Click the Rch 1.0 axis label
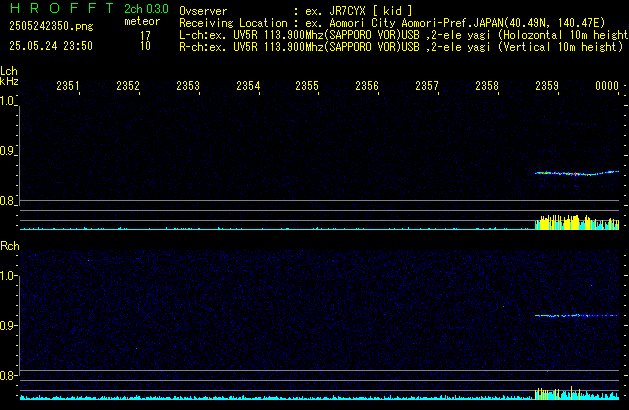 (7, 276)
